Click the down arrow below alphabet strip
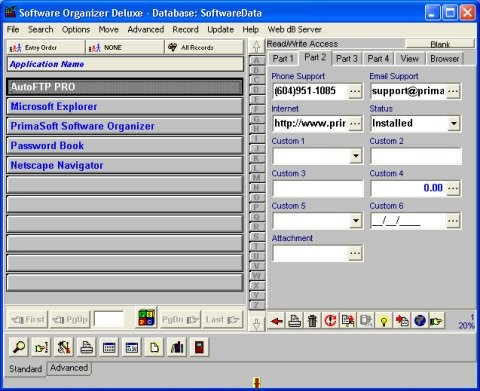Image resolution: width=480 pixels, height=391 pixels. pyautogui.click(x=256, y=324)
